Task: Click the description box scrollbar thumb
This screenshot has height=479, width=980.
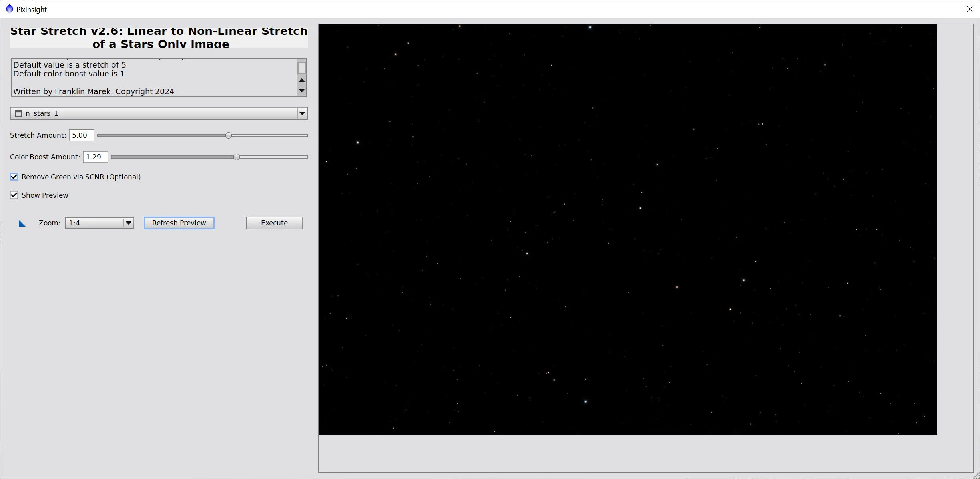Action: click(x=302, y=68)
